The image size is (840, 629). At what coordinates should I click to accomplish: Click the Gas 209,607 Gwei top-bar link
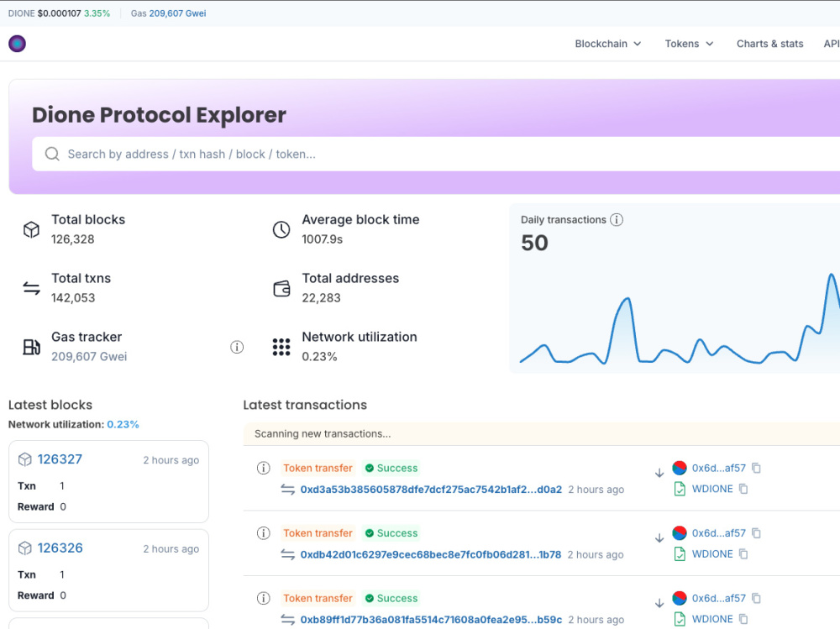click(168, 13)
